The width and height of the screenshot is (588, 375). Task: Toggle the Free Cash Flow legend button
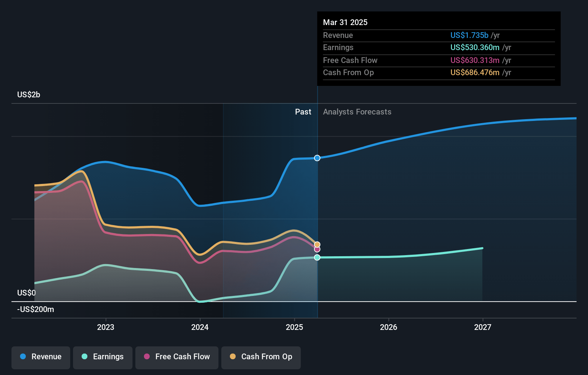tap(177, 357)
